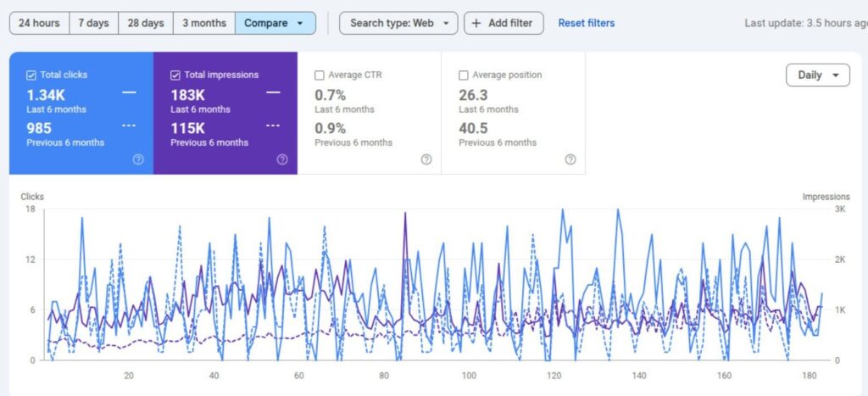Image resolution: width=868 pixels, height=396 pixels.
Task: Click the peak purple spike on chart
Action: [405, 213]
